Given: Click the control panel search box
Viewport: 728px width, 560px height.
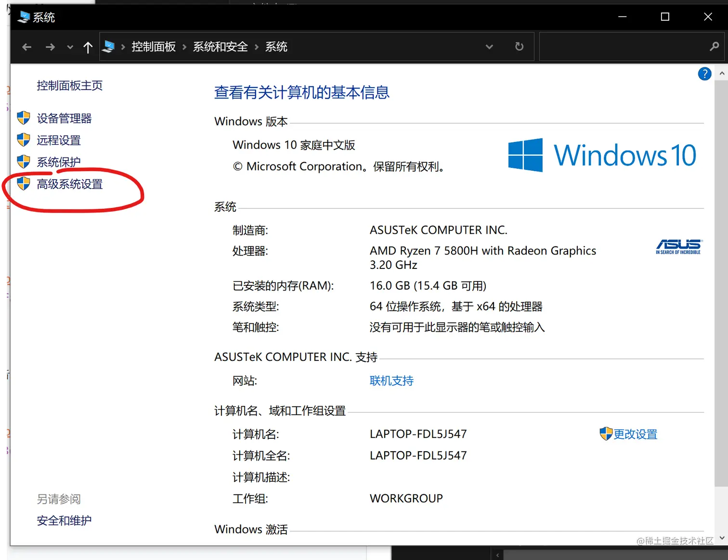Looking at the screenshot, I should click(632, 47).
